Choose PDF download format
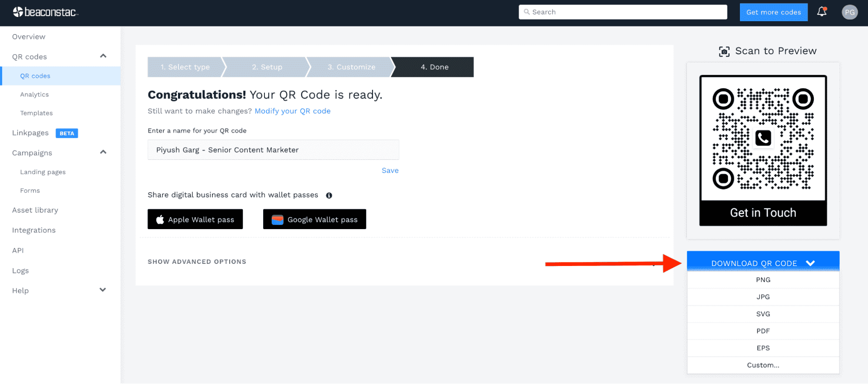 click(x=763, y=331)
